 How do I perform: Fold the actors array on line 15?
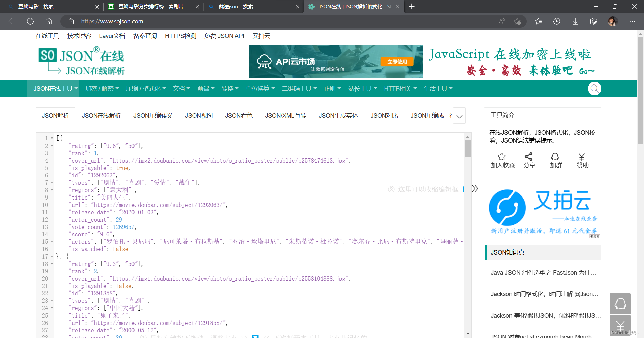(52, 242)
